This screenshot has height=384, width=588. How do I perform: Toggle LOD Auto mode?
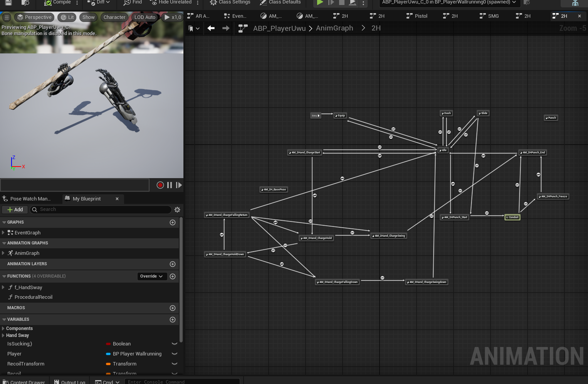(x=144, y=17)
